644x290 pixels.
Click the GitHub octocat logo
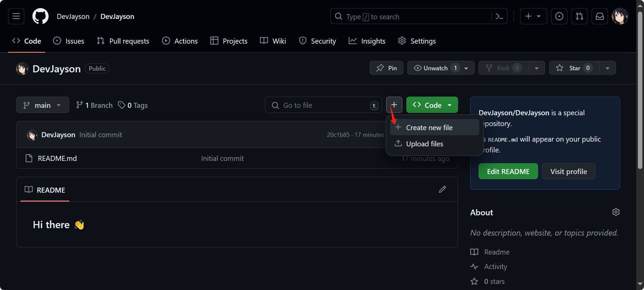pyautogui.click(x=41, y=16)
